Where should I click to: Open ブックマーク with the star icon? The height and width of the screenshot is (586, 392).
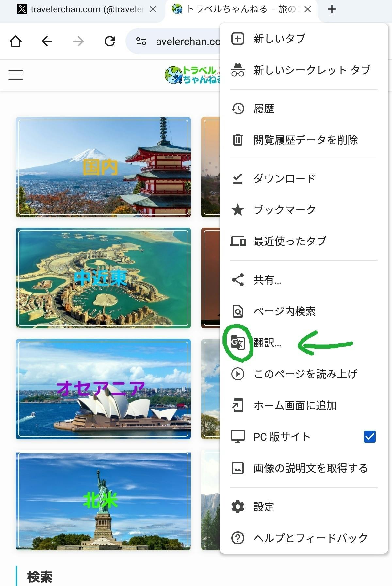(x=304, y=210)
